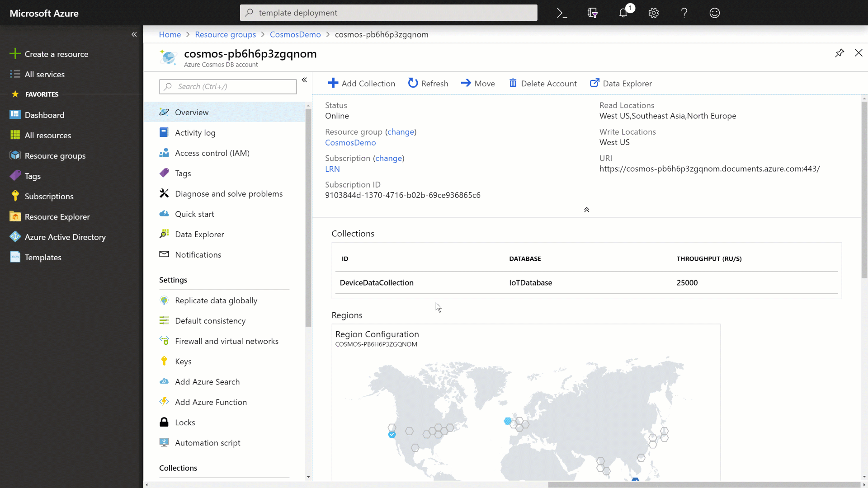This screenshot has height=488, width=868.
Task: Click Refresh in the toolbar
Action: [x=428, y=83]
